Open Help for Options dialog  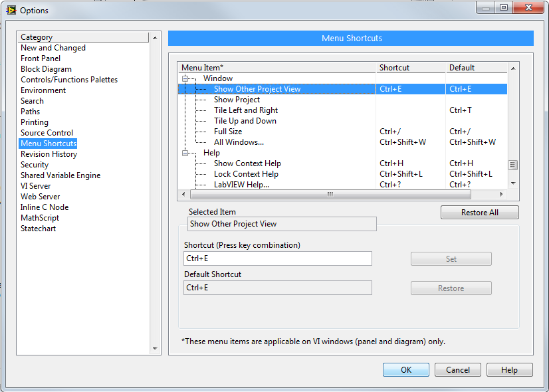(x=509, y=370)
